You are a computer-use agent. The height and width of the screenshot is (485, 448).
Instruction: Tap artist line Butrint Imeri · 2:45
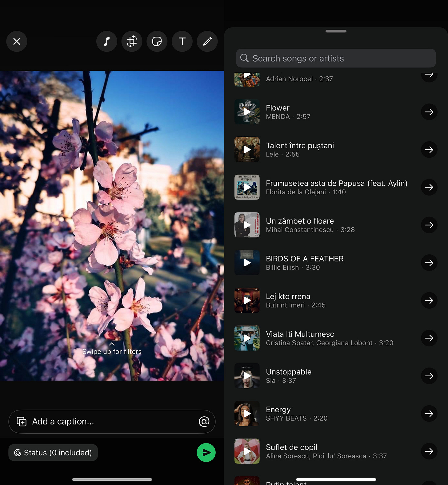pos(295,305)
